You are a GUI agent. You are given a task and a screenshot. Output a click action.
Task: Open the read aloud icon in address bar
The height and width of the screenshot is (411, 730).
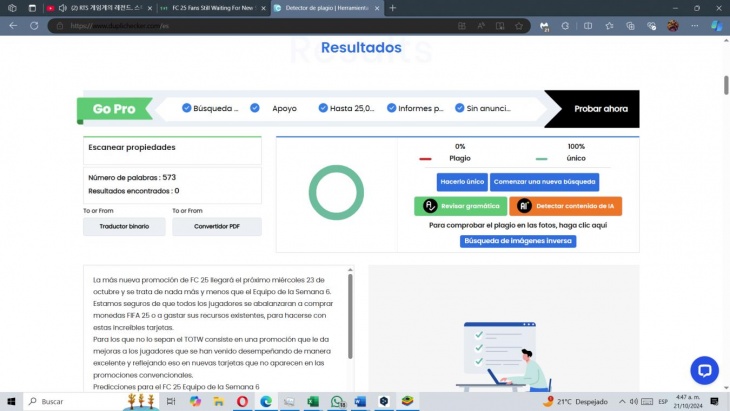point(481,26)
